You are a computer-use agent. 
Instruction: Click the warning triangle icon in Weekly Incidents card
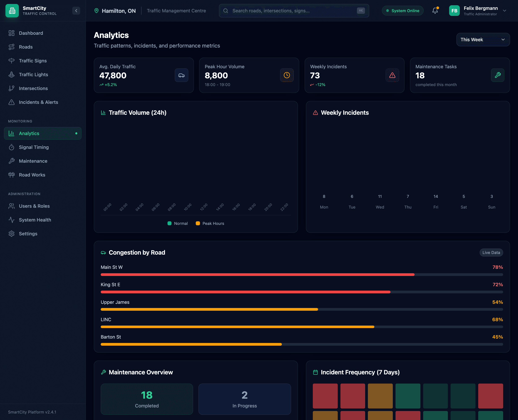(392, 75)
